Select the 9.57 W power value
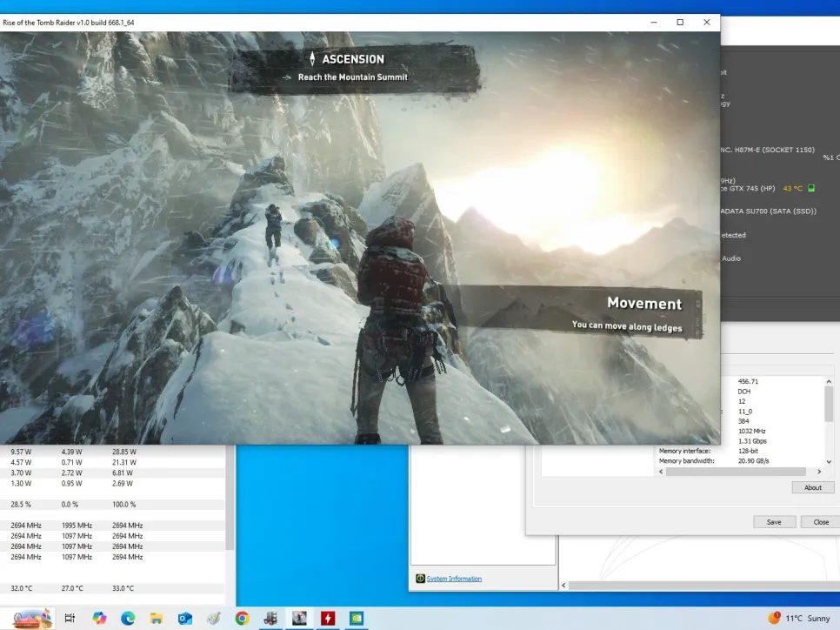Image resolution: width=840 pixels, height=630 pixels. [x=21, y=452]
